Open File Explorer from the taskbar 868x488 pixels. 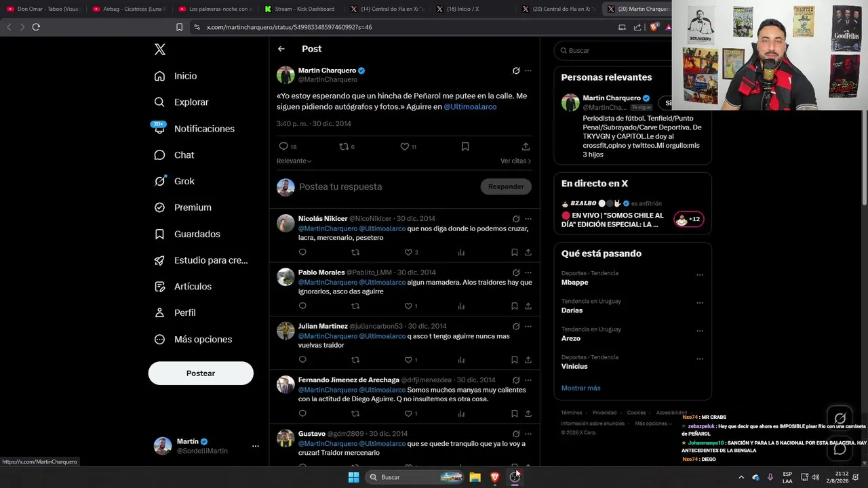pos(475,477)
